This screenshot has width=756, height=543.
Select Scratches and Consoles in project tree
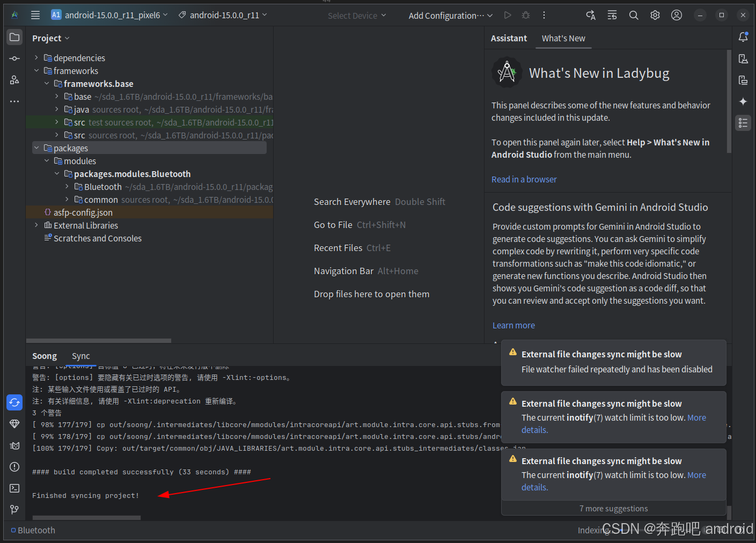(98, 238)
